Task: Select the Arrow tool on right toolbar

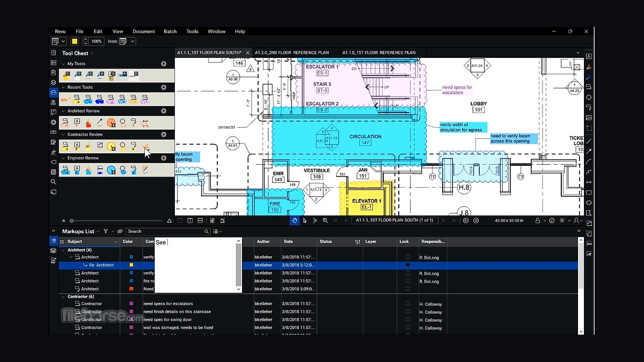Action: (589, 151)
